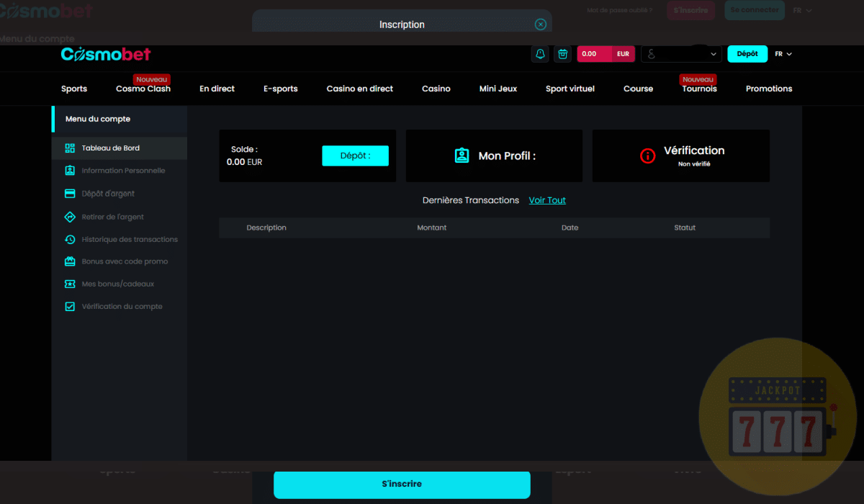The width and height of the screenshot is (864, 504).
Task: Click the Tableau de Bord sidebar icon
Action: tap(70, 148)
